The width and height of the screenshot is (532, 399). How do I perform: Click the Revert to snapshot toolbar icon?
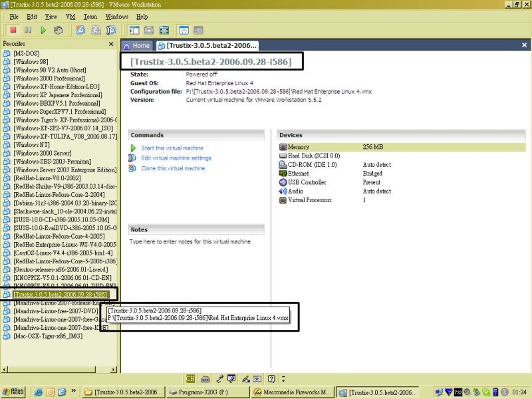pyautogui.click(x=96, y=30)
